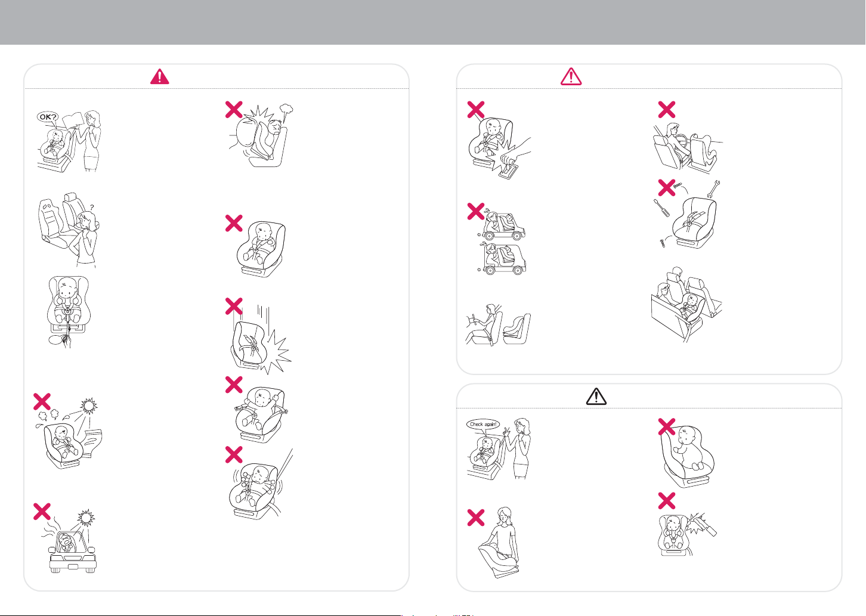Click the solid pink warning triangle icon
866x616 pixels.
coord(160,76)
